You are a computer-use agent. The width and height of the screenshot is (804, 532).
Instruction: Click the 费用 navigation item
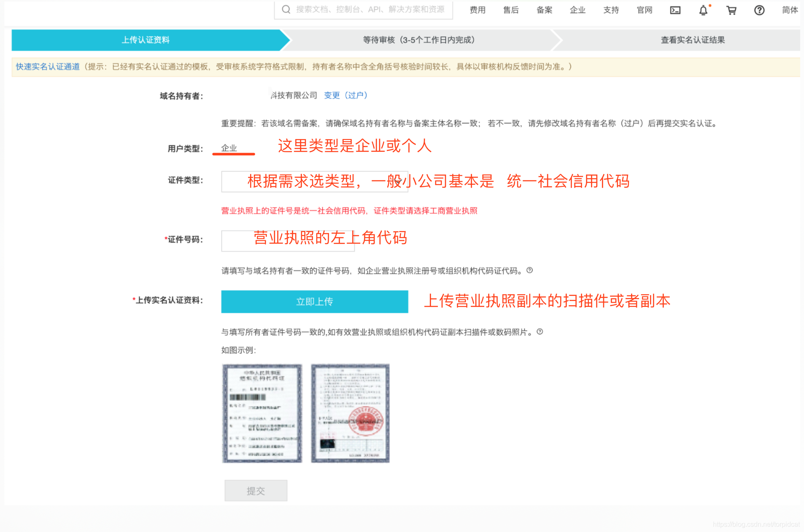[477, 10]
